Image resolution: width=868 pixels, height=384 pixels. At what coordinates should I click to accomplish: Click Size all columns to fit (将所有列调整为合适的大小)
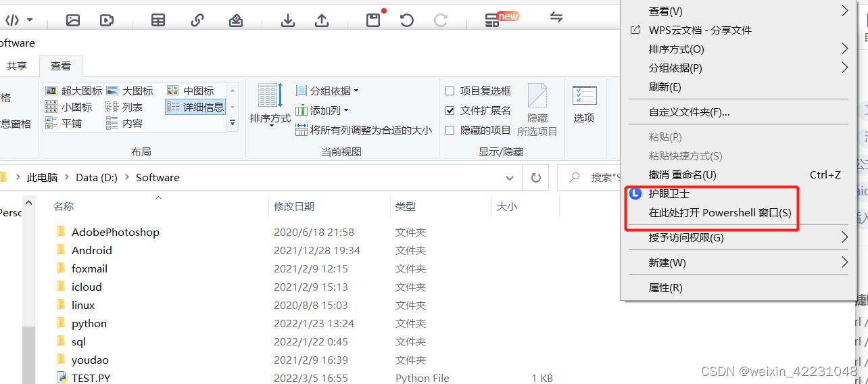point(364,130)
